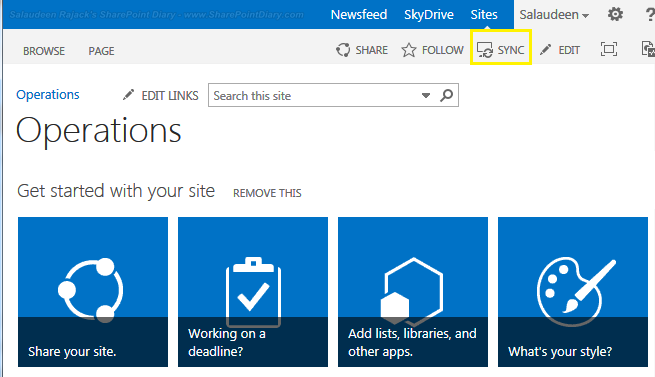Click the SYNC label text
Viewport: 655px width, 377px height.
click(510, 50)
